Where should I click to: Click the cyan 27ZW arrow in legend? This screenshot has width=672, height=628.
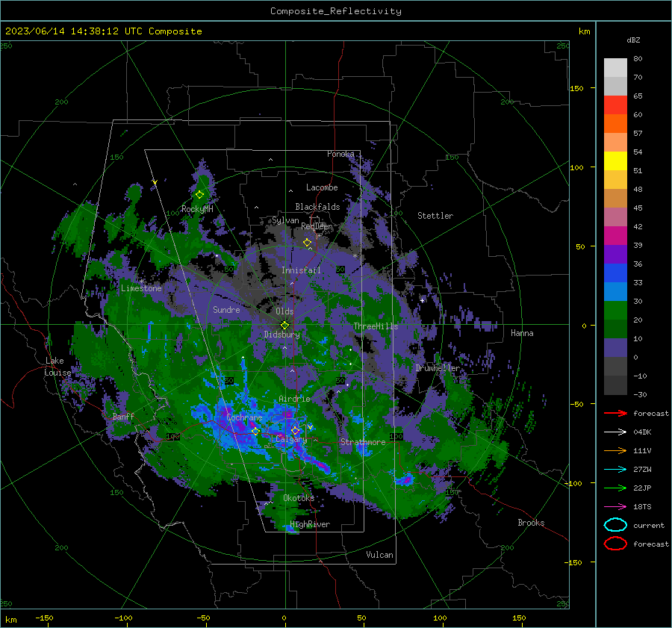click(x=615, y=470)
